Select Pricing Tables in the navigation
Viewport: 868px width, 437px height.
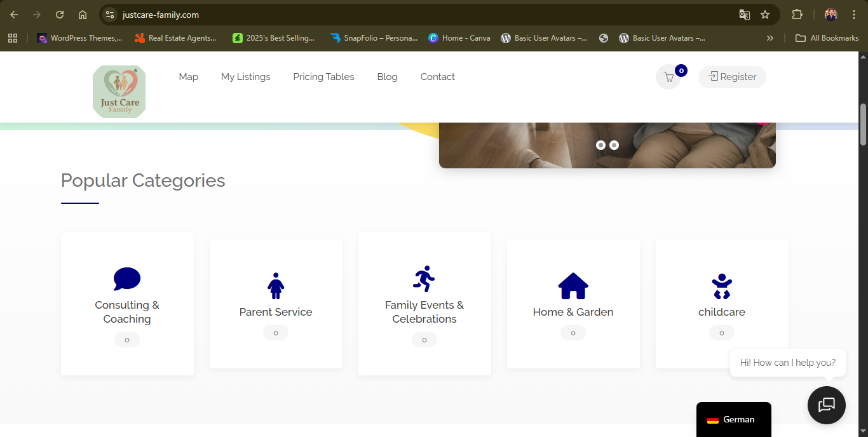(323, 77)
